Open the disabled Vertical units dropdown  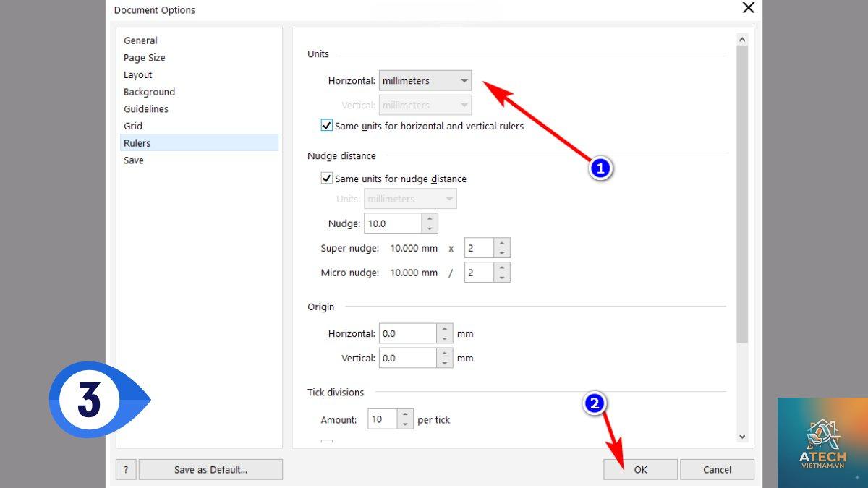click(x=425, y=105)
